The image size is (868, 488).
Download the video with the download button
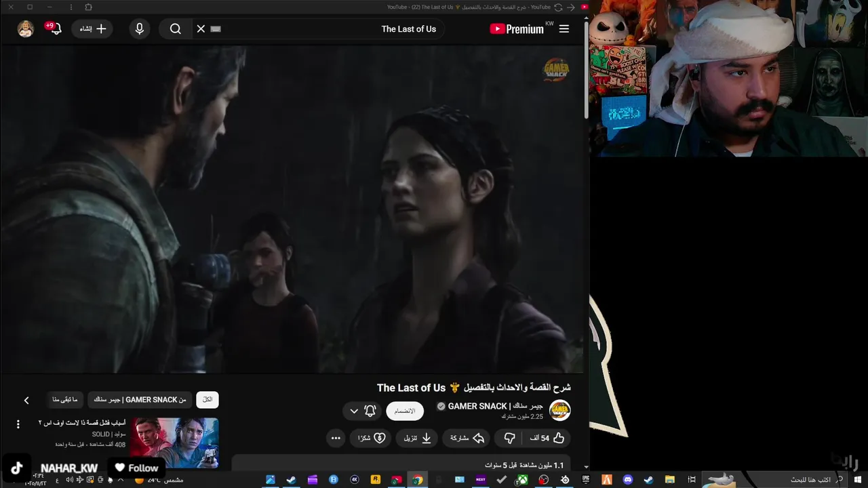tap(418, 438)
